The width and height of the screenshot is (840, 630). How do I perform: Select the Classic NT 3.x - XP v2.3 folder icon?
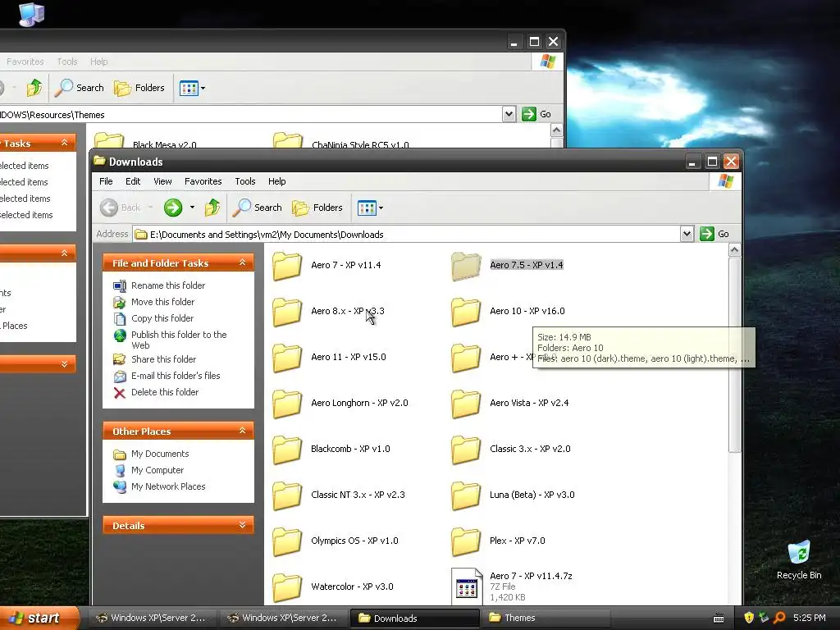point(287,495)
